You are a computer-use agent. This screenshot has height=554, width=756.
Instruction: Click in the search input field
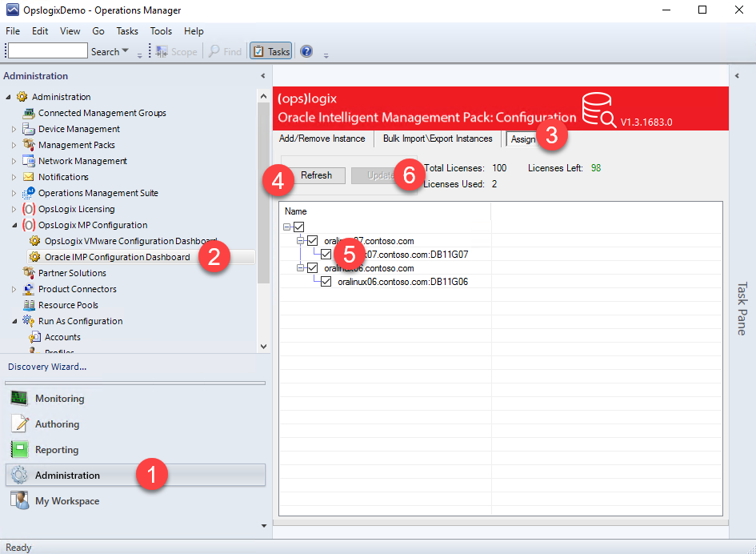click(48, 50)
